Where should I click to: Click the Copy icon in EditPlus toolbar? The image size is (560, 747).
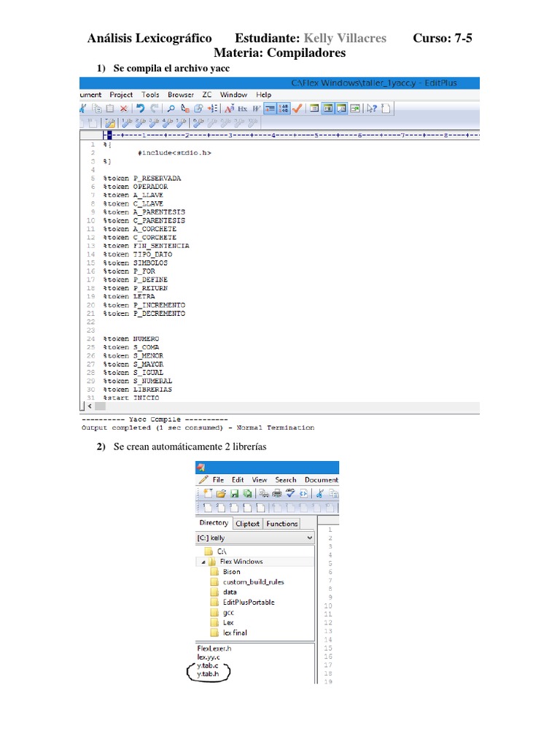tap(97, 109)
